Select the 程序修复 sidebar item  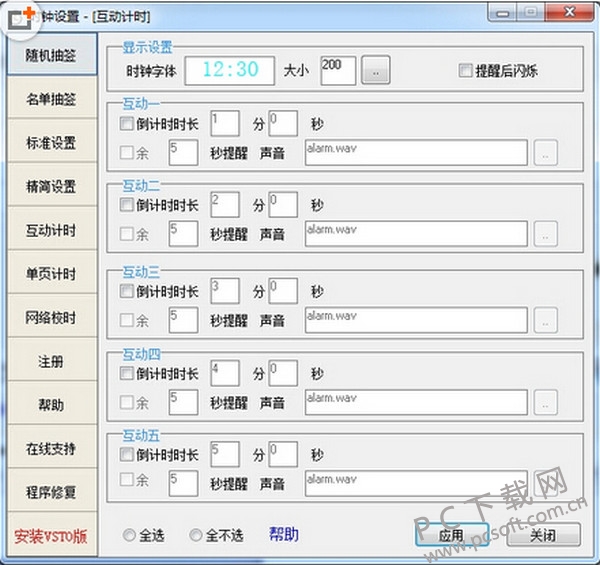pyautogui.click(x=52, y=492)
